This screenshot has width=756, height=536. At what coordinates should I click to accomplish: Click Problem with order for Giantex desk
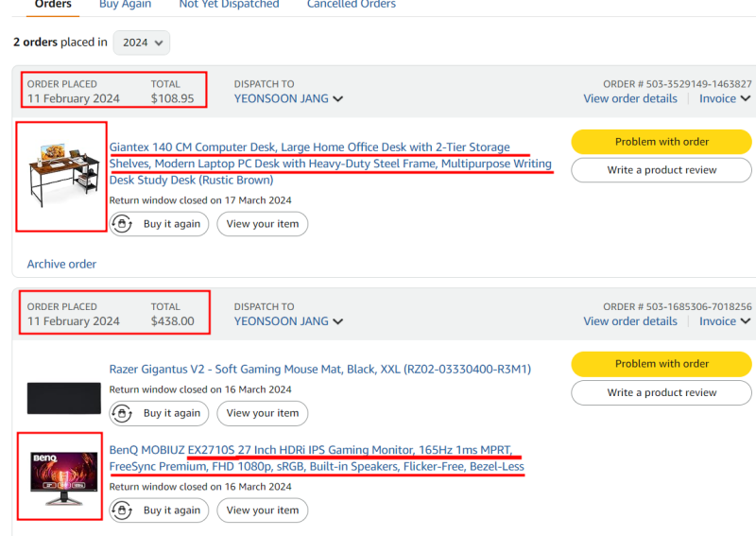pos(661,142)
